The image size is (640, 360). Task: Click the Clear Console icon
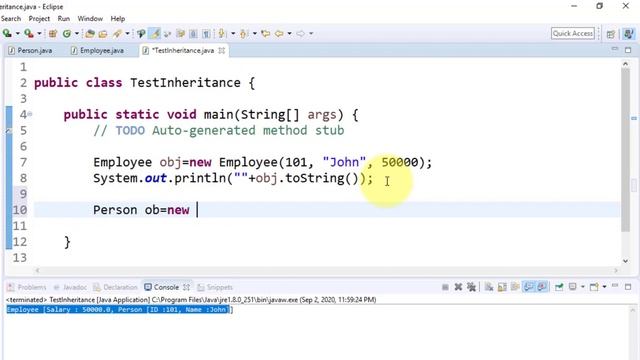click(x=489, y=287)
